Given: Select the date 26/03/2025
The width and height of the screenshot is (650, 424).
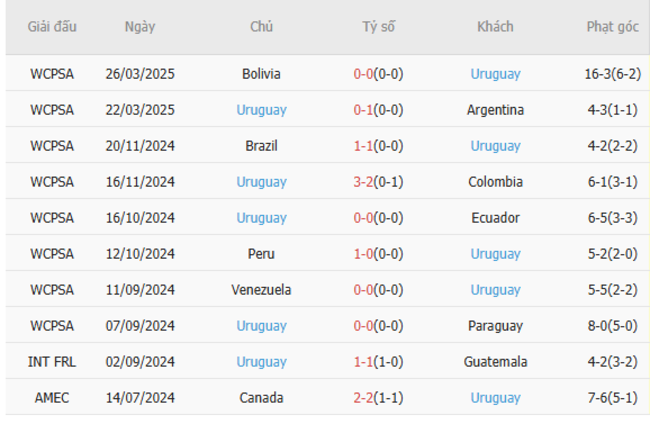Looking at the screenshot, I should [140, 74].
